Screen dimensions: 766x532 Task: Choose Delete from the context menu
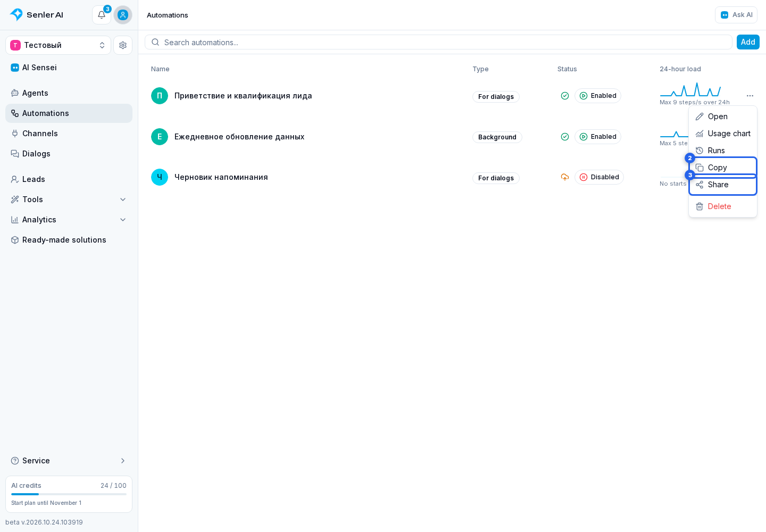coord(723,206)
